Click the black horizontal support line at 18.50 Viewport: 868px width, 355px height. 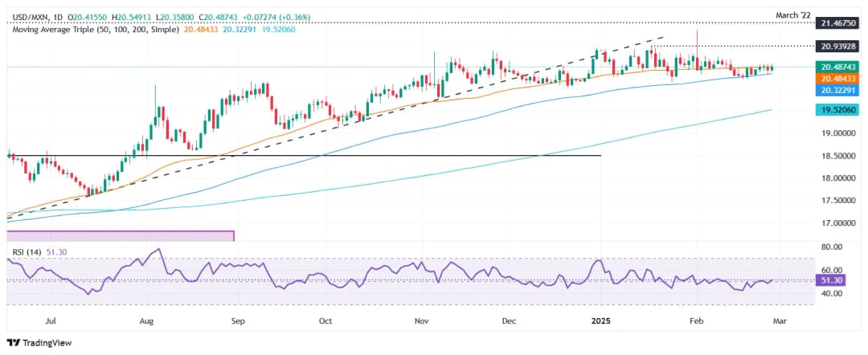point(321,155)
